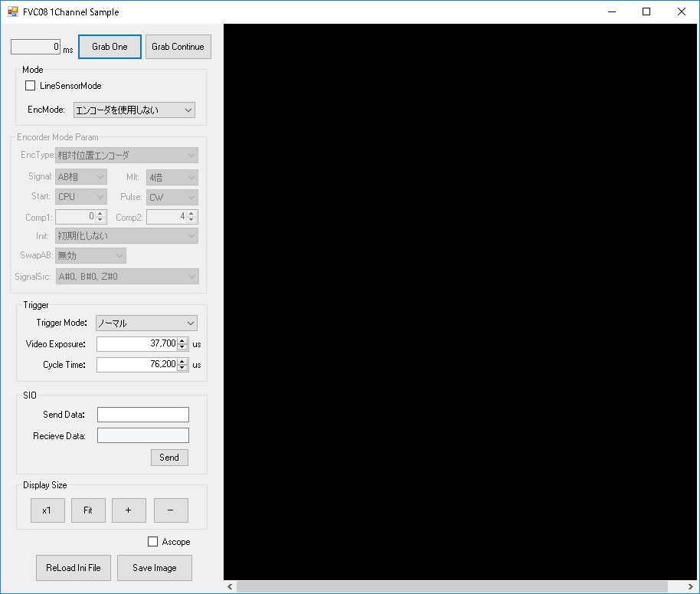
Task: Close the FVC08 1Channel Sample window
Action: pyautogui.click(x=682, y=11)
